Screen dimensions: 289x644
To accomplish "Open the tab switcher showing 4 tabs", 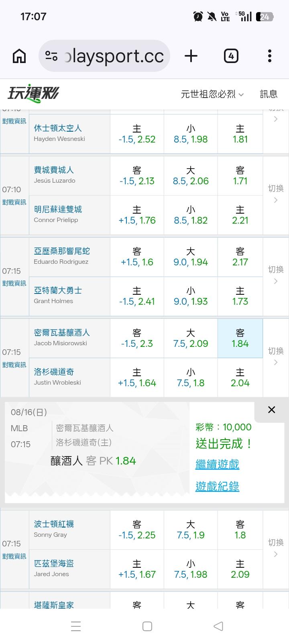I will click(x=231, y=56).
